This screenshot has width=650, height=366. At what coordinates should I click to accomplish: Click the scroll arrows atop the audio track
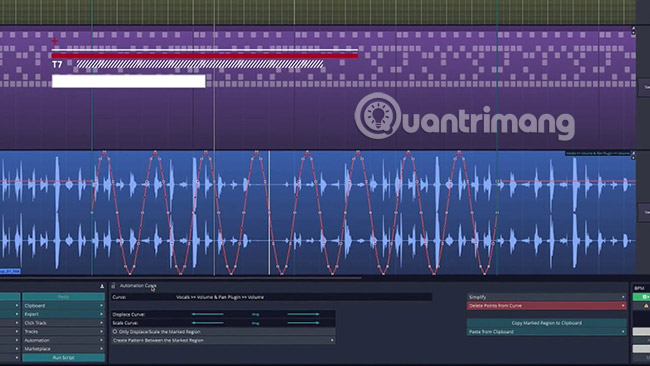coord(633,155)
